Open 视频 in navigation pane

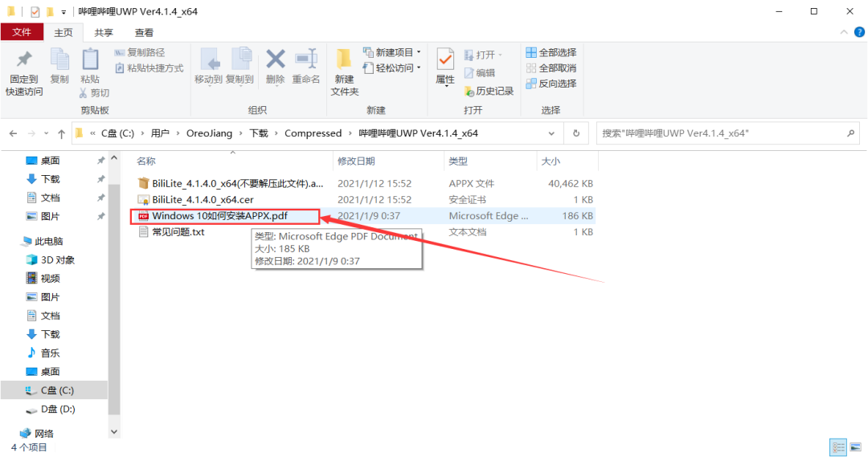tap(50, 278)
